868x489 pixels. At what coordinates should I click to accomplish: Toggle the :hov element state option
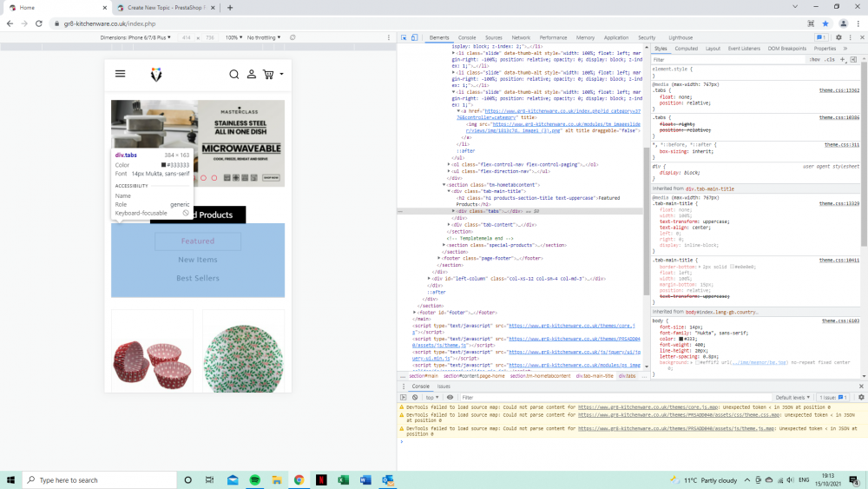tap(815, 59)
